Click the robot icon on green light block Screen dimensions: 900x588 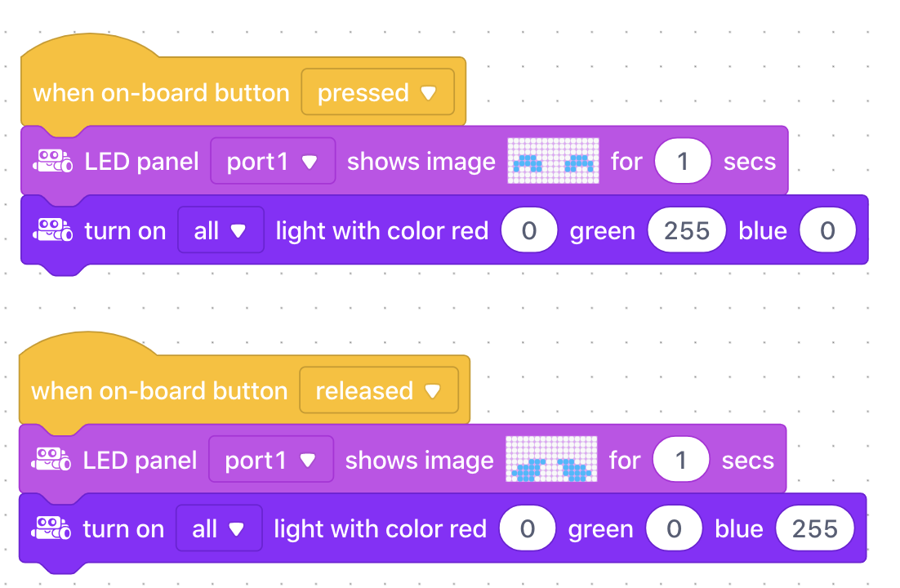53,230
